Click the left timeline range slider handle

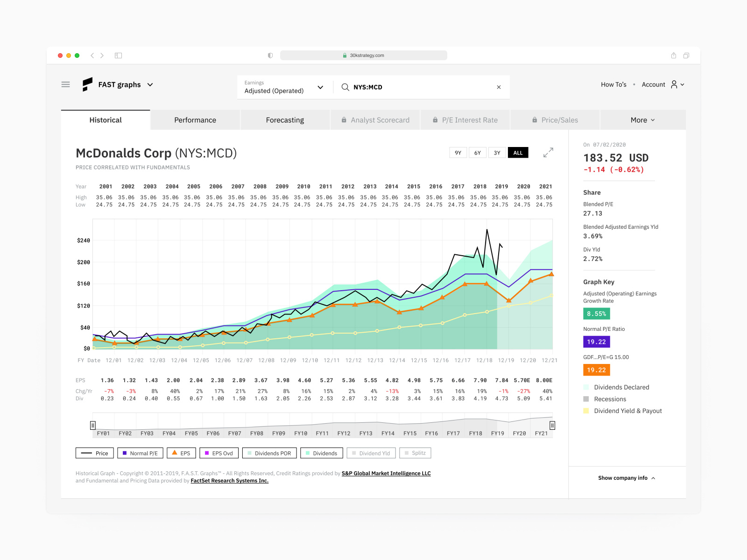93,425
